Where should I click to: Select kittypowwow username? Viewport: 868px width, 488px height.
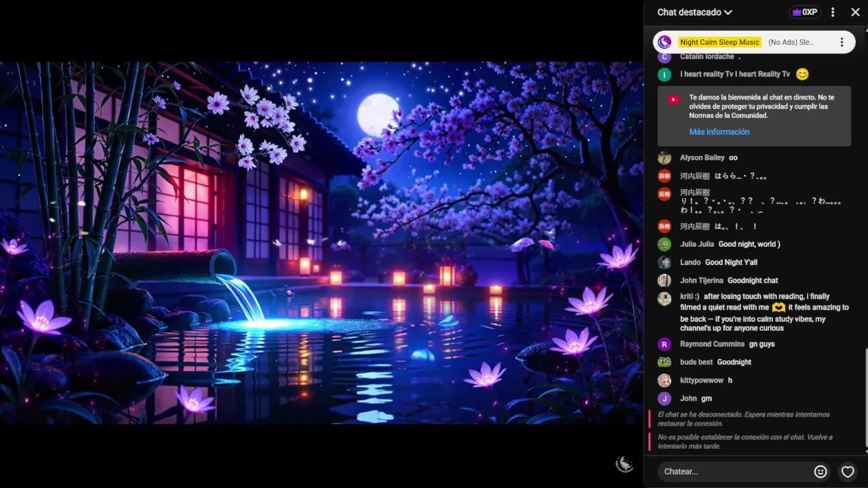pyautogui.click(x=702, y=380)
